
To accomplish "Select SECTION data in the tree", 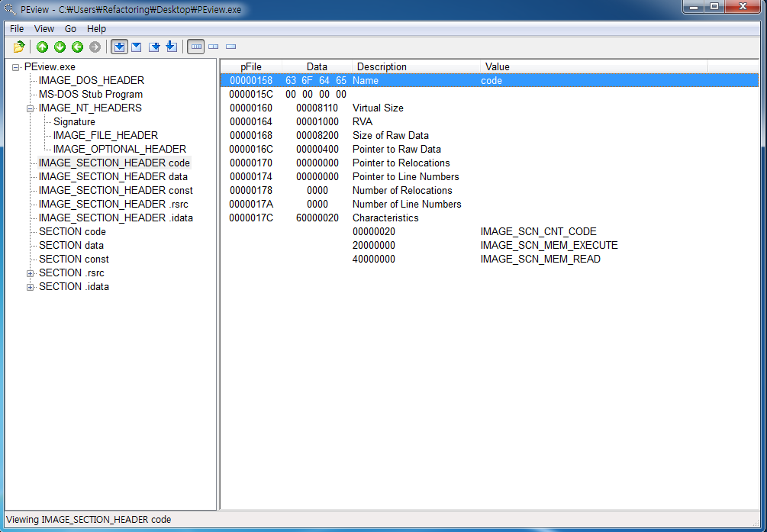I will point(71,245).
